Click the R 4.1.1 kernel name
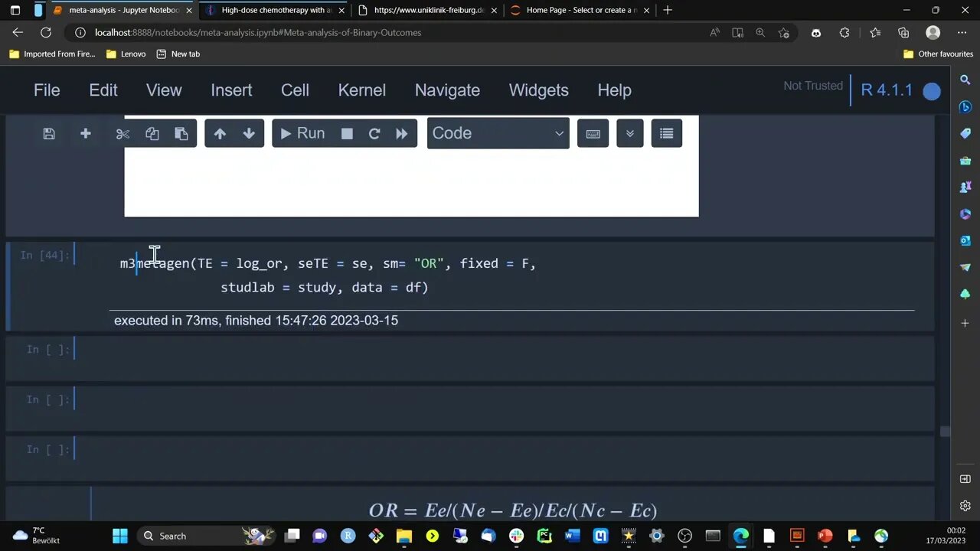Image resolution: width=980 pixels, height=551 pixels. pyautogui.click(x=887, y=90)
